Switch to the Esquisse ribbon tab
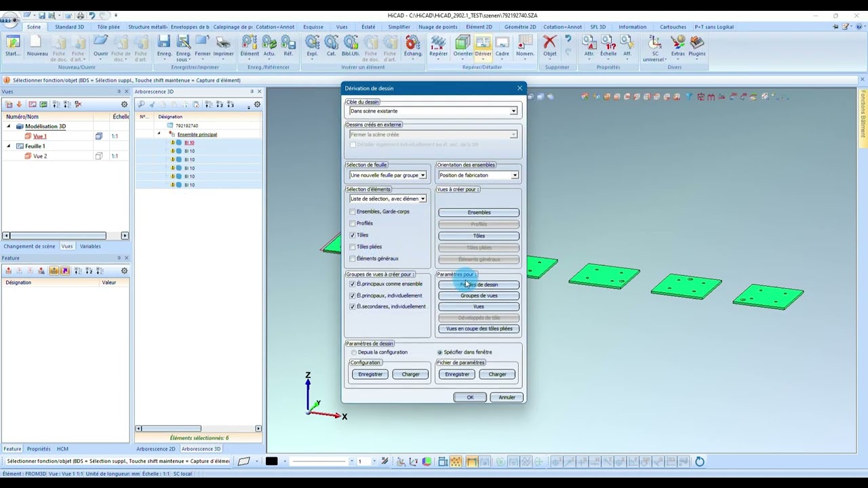The width and height of the screenshot is (868, 488). coord(313,27)
